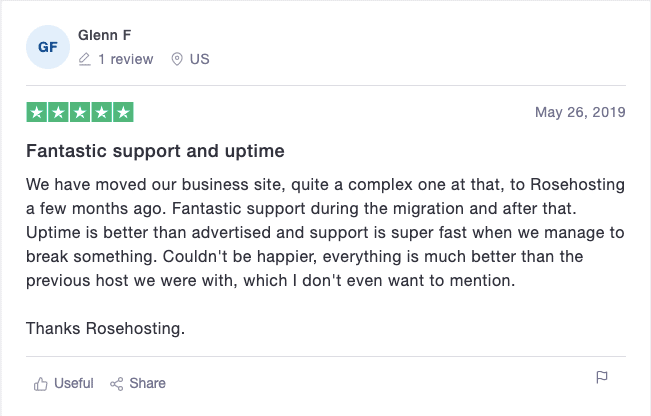Flag this review with the flag icon
This screenshot has width=651, height=416.
click(x=602, y=377)
